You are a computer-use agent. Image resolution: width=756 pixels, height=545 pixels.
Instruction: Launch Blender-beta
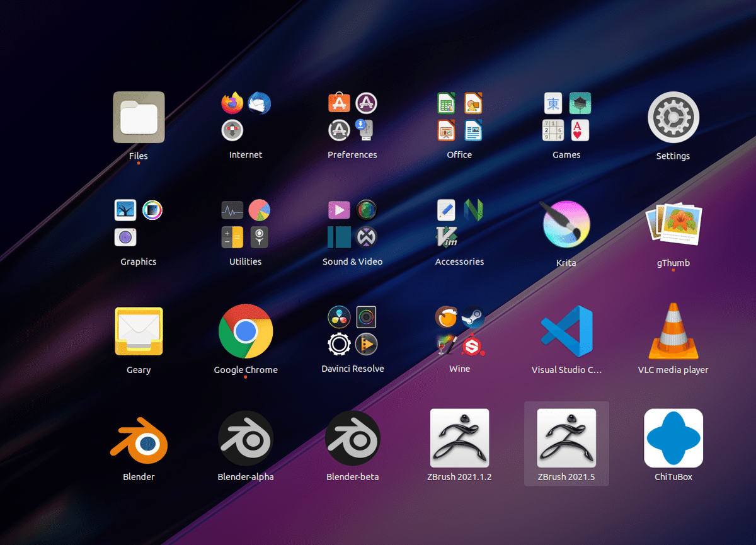coord(353,439)
